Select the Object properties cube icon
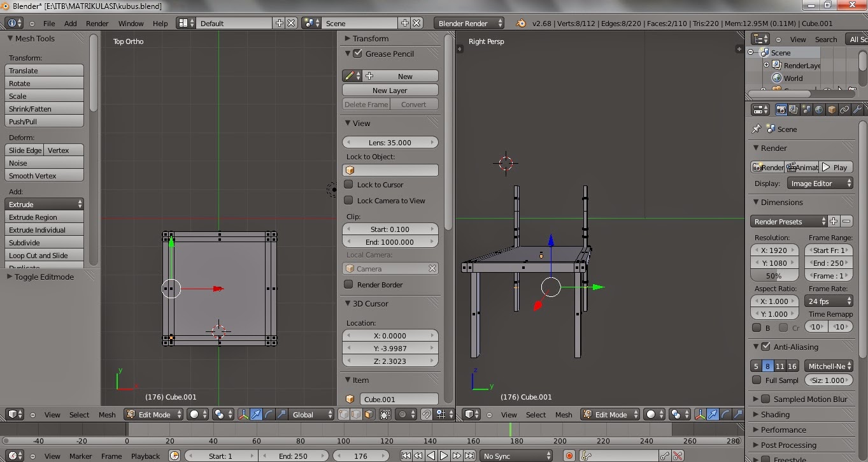Viewport: 868px width, 462px height. (x=831, y=110)
